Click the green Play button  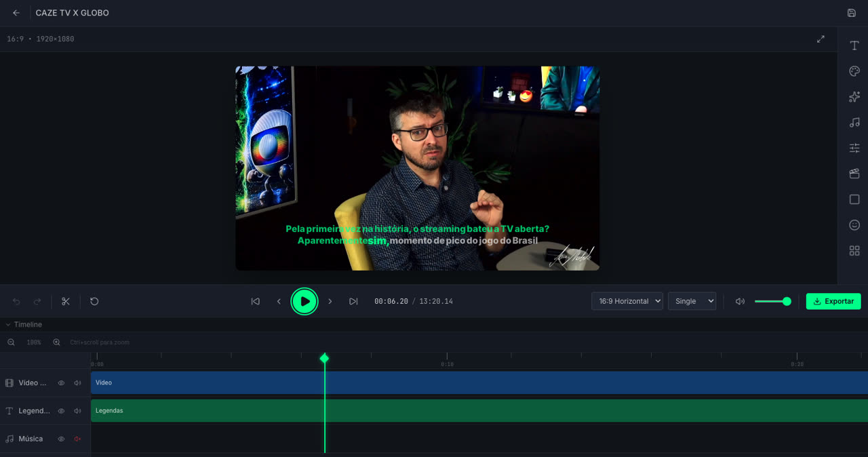click(x=304, y=301)
